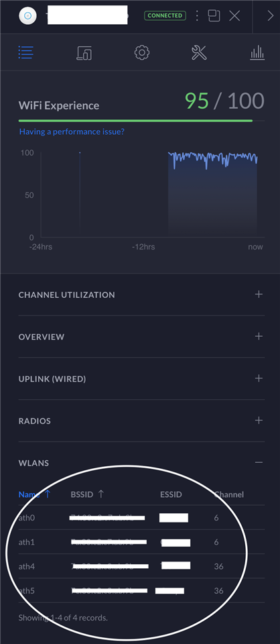Collapse the side panel with right chevron
This screenshot has height=644, width=280.
(x=270, y=15)
